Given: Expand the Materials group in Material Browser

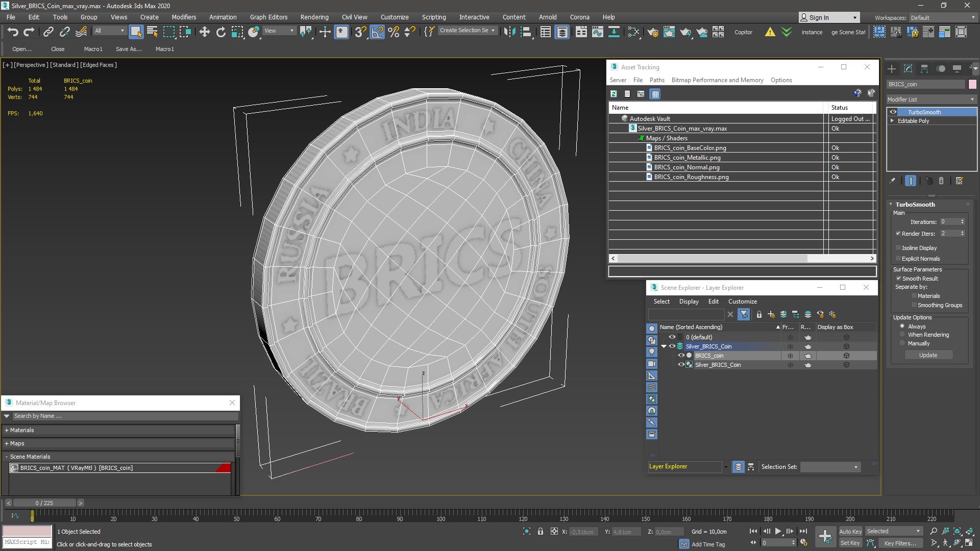Looking at the screenshot, I should pyautogui.click(x=7, y=430).
